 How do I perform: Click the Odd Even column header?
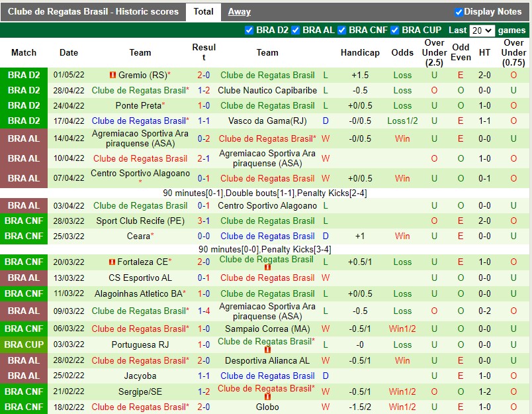[x=461, y=52]
